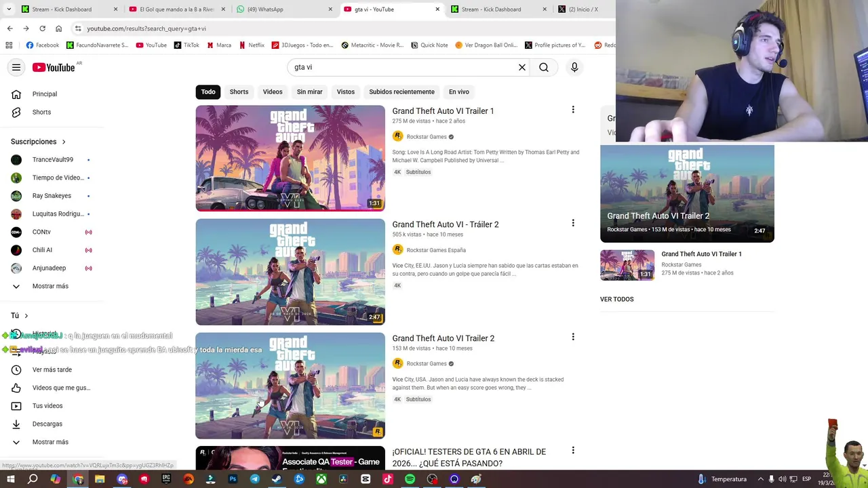868x488 pixels.
Task: Open Ver más tarde playlist
Action: 51,369
